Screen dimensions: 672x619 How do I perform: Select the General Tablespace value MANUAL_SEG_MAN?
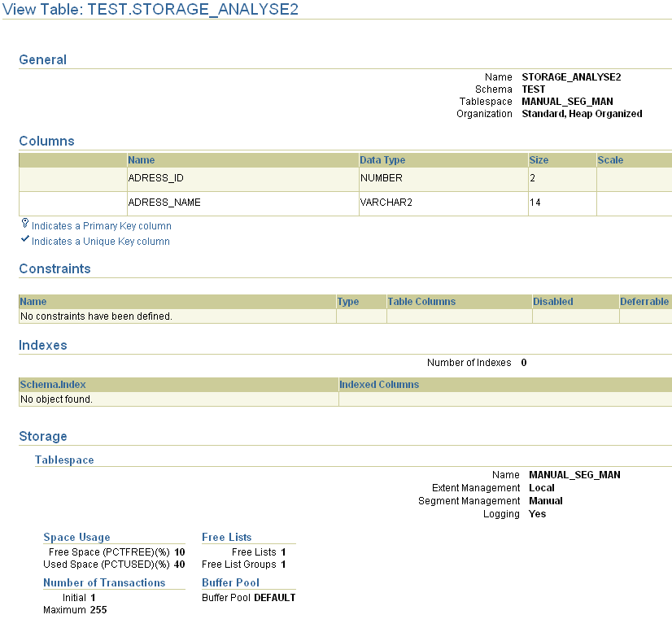coord(567,102)
